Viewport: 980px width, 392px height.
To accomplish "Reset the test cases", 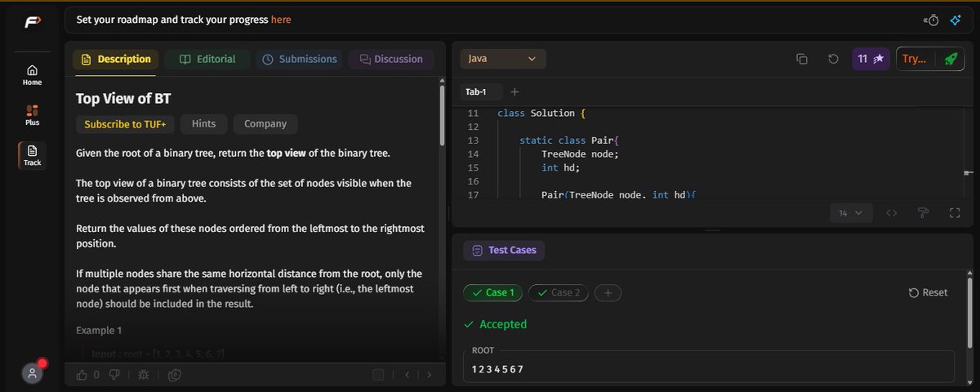I will click(929, 292).
